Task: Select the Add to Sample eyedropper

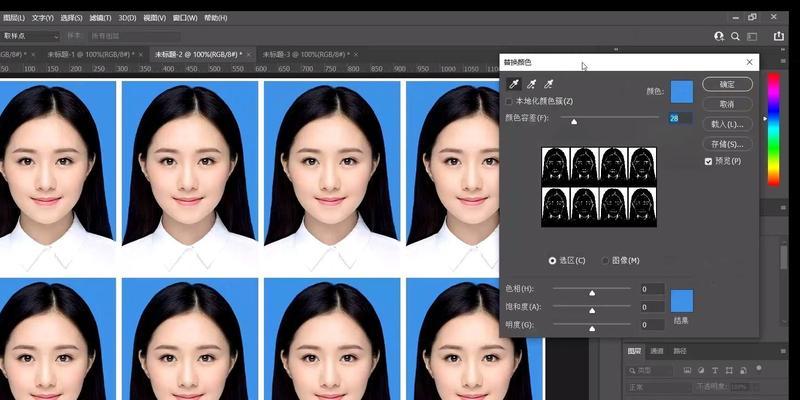Action: pos(531,84)
